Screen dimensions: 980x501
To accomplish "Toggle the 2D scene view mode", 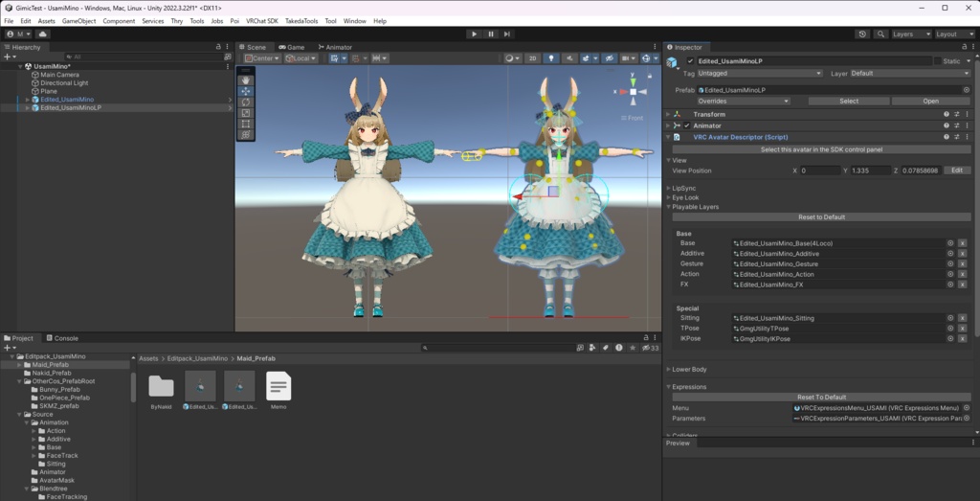I will point(532,58).
